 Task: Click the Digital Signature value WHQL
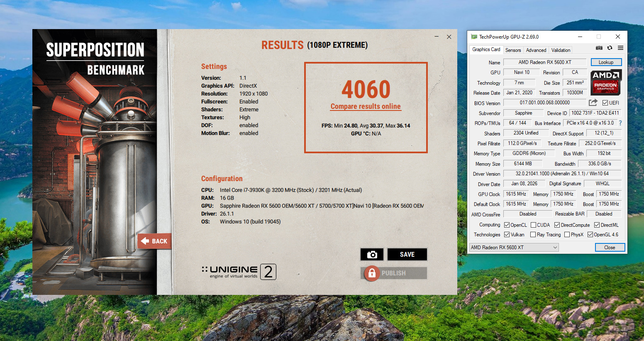coord(603,184)
